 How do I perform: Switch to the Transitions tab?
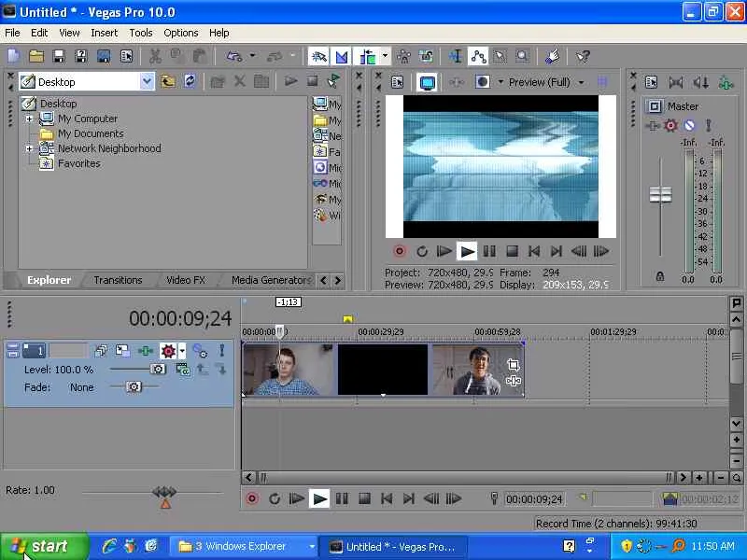click(x=118, y=280)
